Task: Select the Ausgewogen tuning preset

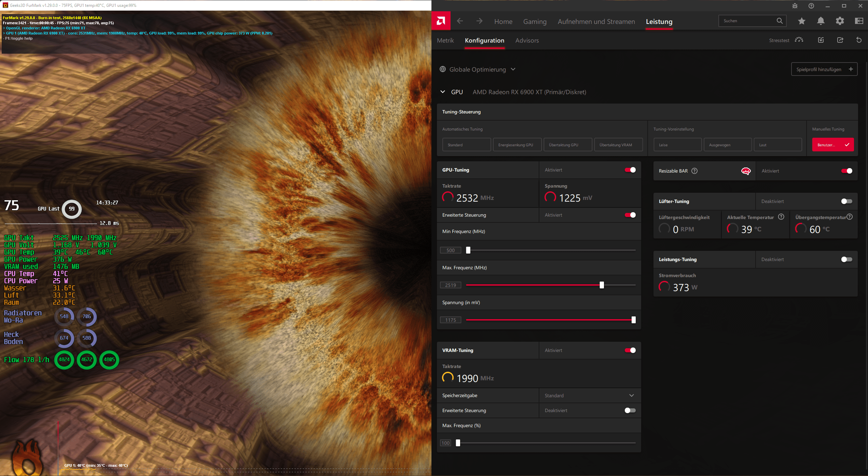Action: [x=728, y=145]
